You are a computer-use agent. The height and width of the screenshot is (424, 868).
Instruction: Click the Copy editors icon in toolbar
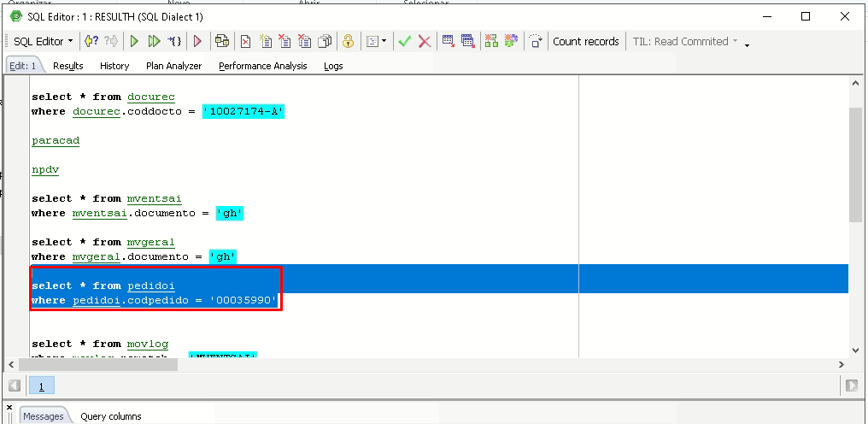pos(325,41)
